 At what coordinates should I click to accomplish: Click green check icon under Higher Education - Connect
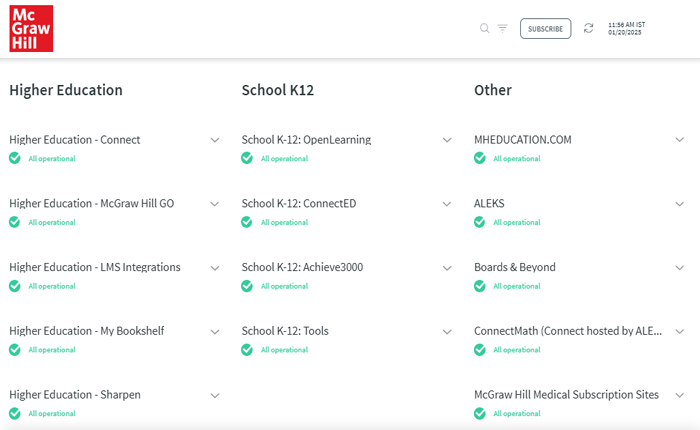tap(14, 158)
